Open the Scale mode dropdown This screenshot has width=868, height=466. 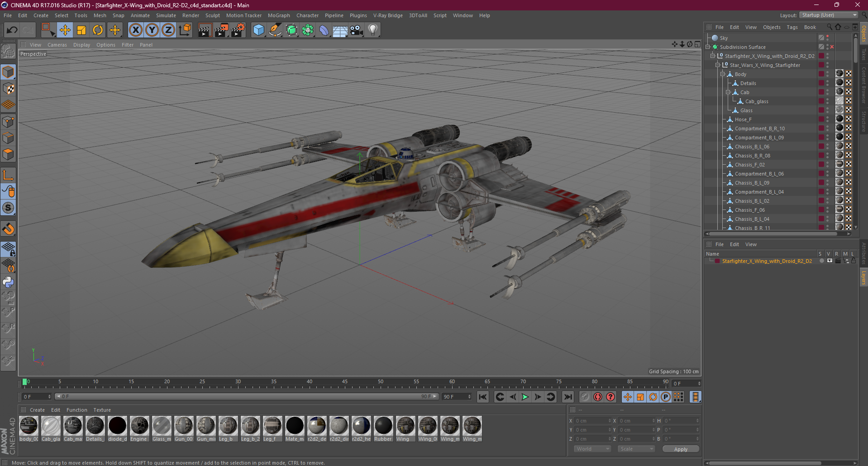(x=636, y=449)
